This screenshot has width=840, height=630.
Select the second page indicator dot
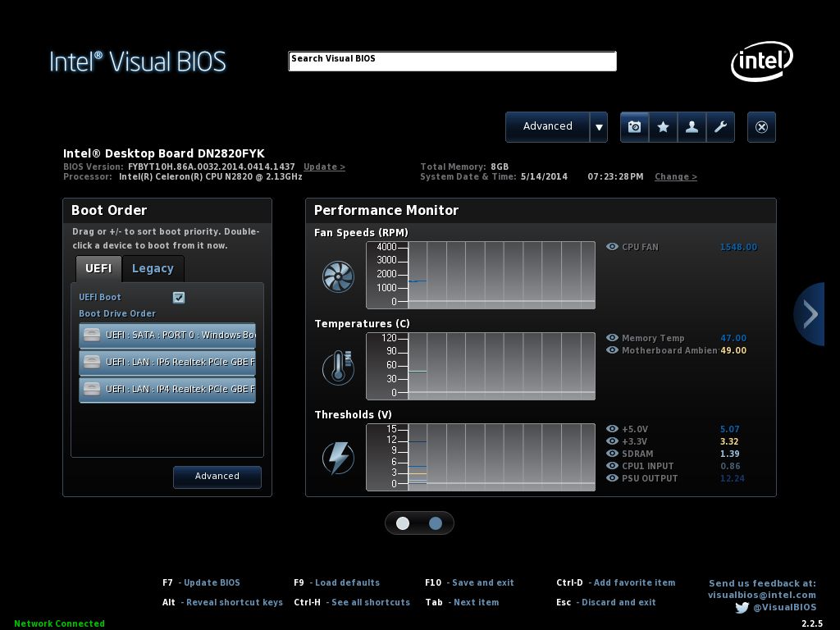[436, 523]
